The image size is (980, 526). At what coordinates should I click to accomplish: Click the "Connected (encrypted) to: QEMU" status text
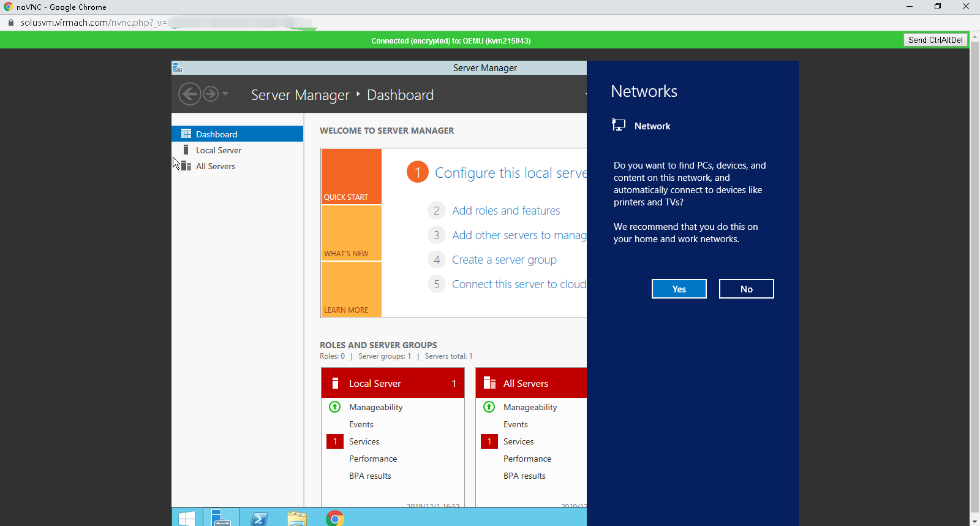pos(451,40)
